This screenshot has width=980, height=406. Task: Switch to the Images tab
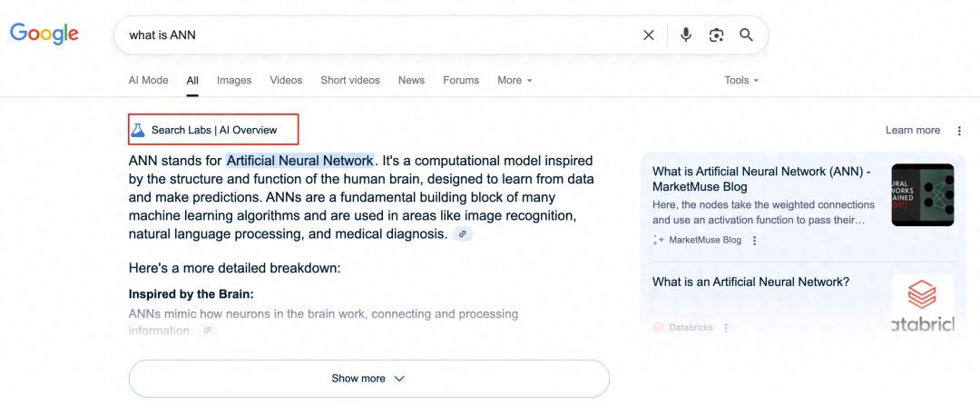[234, 80]
